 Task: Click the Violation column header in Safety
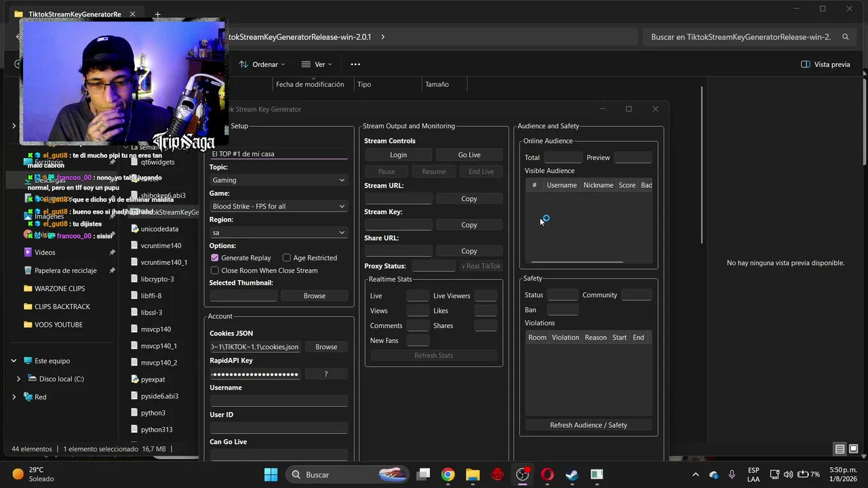coord(566,338)
